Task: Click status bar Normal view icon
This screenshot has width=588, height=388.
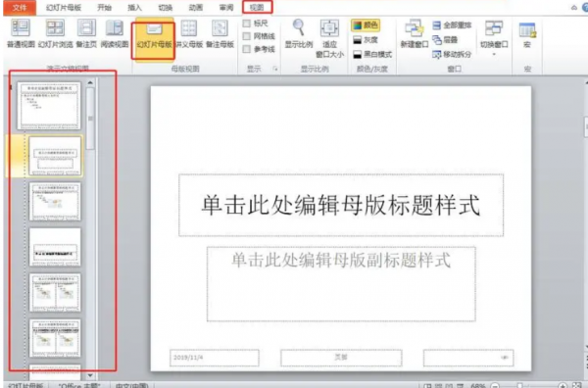Action: click(x=427, y=385)
